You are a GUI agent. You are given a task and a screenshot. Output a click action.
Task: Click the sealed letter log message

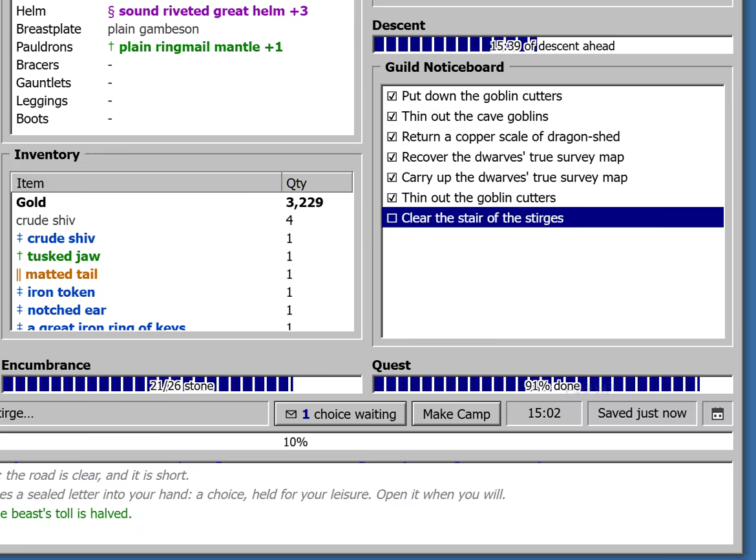click(x=253, y=495)
